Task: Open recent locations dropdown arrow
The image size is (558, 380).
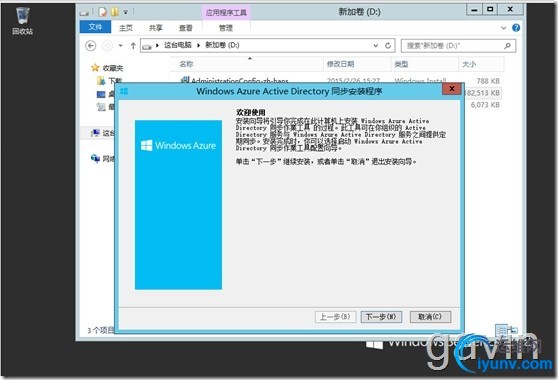Action: click(x=121, y=46)
